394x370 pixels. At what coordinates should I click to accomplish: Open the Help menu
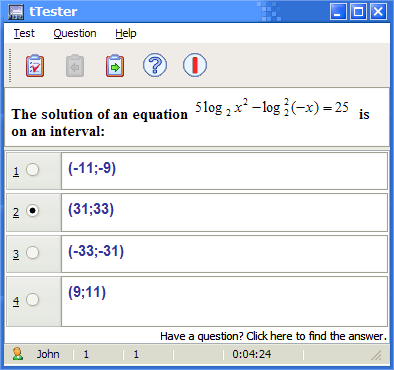click(x=126, y=33)
